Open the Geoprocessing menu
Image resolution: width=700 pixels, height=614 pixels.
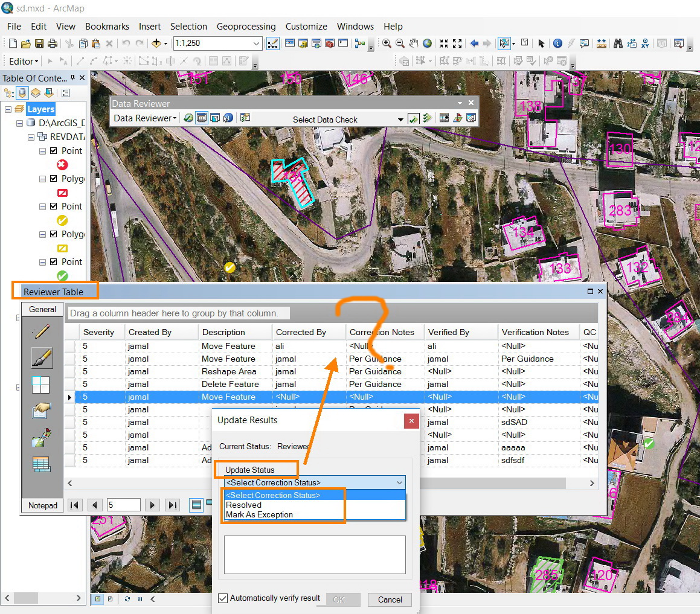[246, 27]
